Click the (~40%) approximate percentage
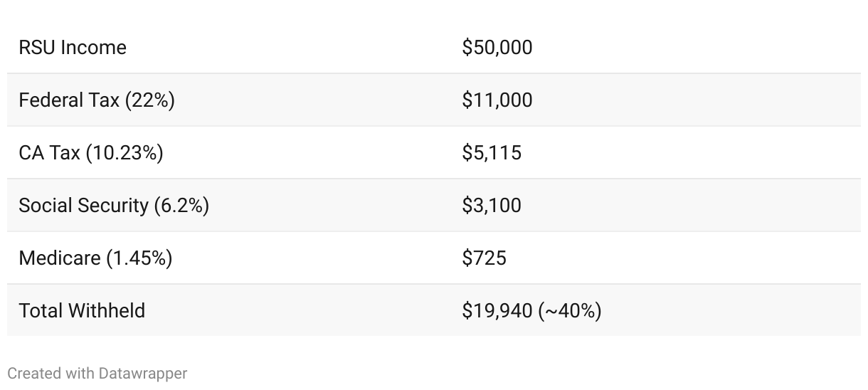The width and height of the screenshot is (868, 390). click(570, 310)
